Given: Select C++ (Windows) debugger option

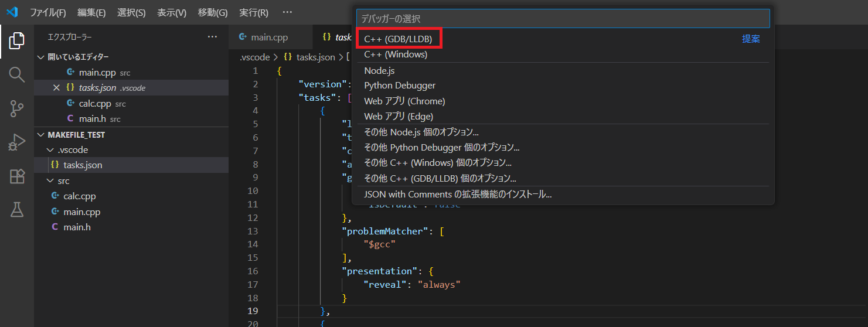Looking at the screenshot, I should [563, 54].
